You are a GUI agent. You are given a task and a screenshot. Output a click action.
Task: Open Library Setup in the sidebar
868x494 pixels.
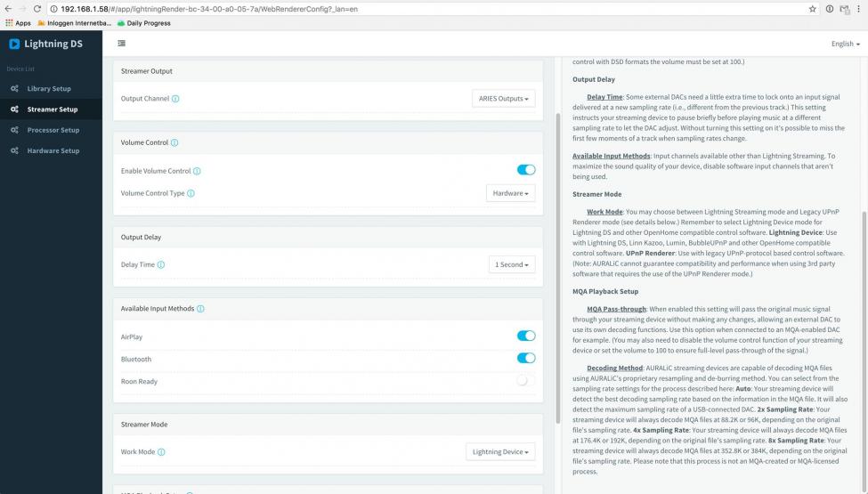(51, 88)
